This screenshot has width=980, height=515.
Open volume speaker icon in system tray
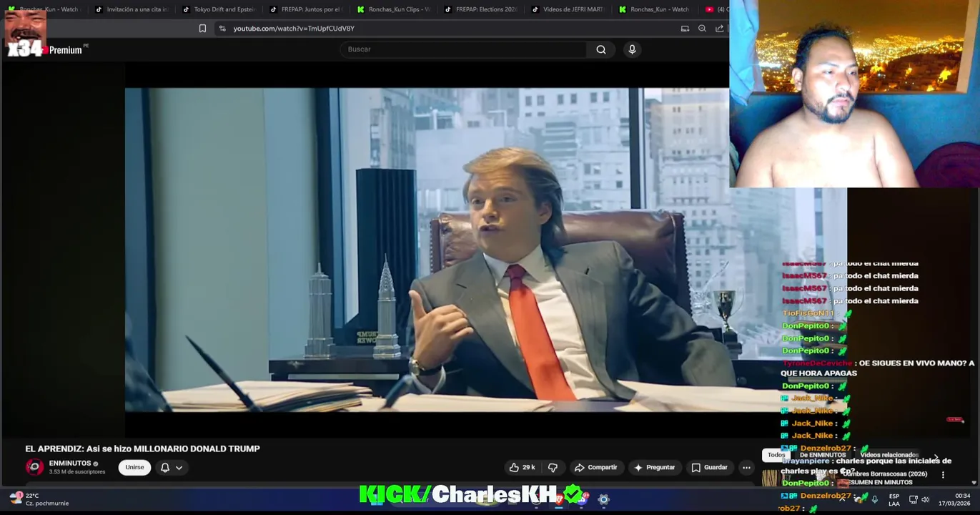925,499
